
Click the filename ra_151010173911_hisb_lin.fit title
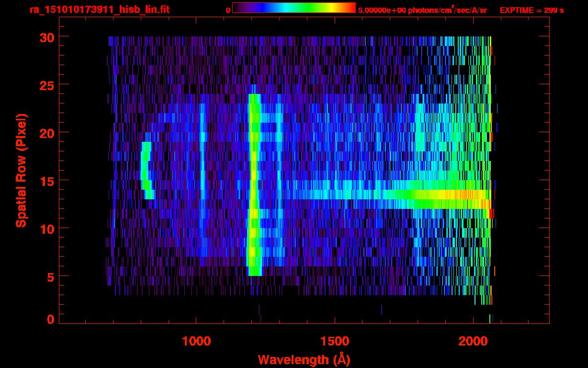(99, 10)
